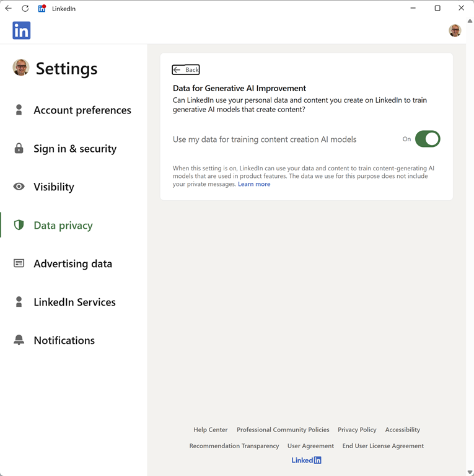Click the bell icon beside Notifications
Image resolution: width=474 pixels, height=476 pixels.
(x=19, y=340)
